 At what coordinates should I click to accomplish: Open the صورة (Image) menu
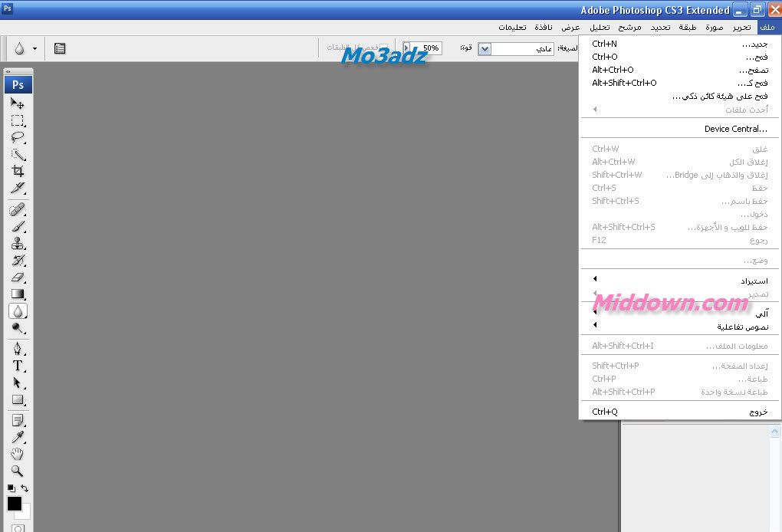pos(715,28)
